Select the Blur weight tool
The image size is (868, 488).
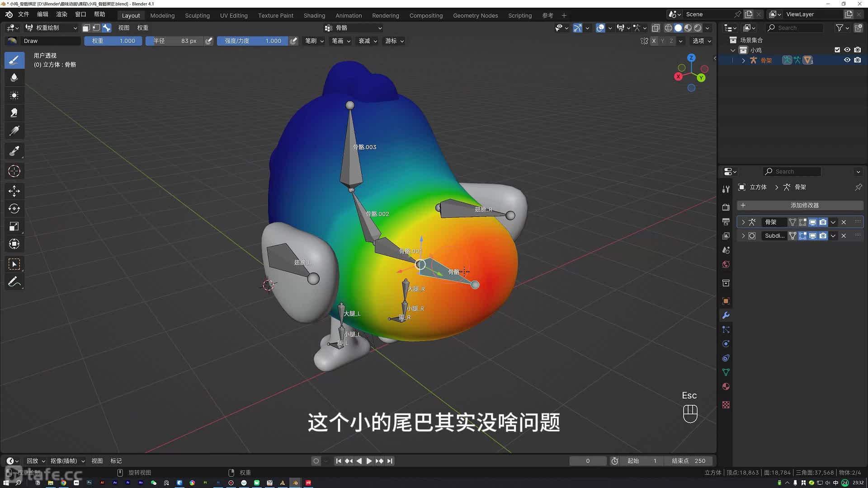(14, 78)
